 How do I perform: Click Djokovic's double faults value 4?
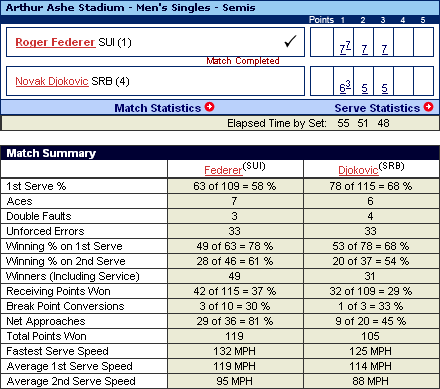pos(370,216)
